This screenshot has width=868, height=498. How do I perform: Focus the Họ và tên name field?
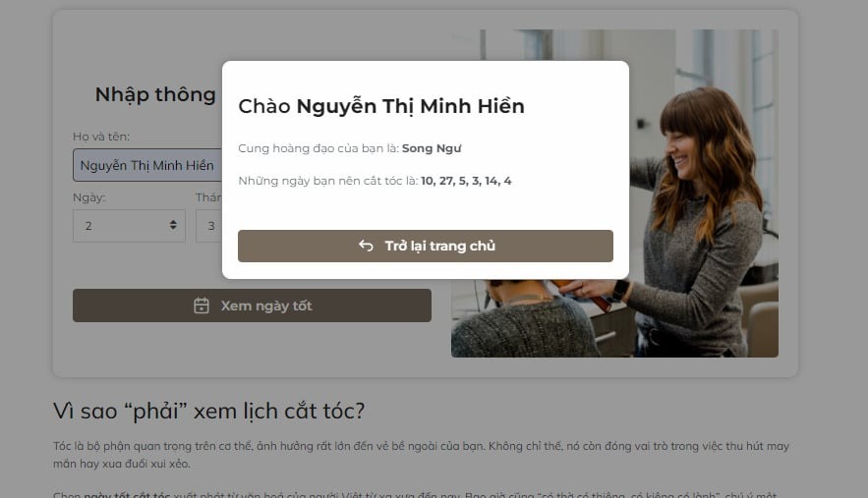click(x=147, y=165)
